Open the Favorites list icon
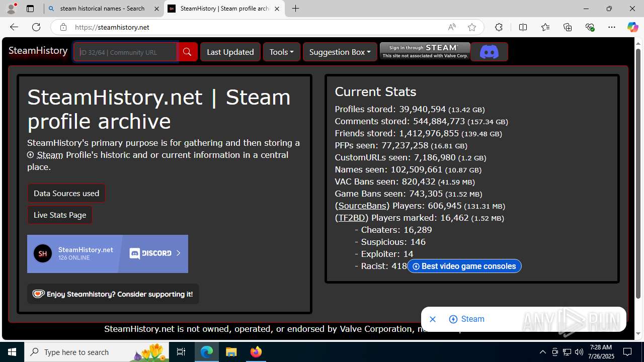Image resolution: width=644 pixels, height=362 pixels. (x=545, y=27)
